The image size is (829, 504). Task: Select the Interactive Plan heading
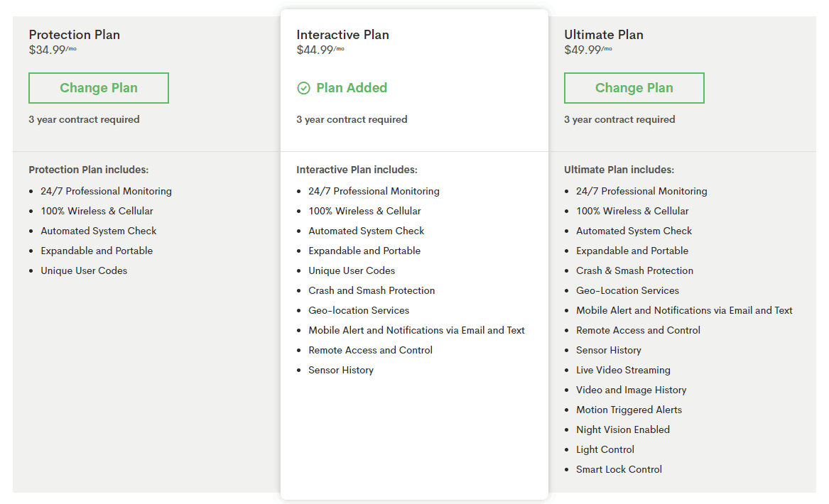(x=342, y=35)
